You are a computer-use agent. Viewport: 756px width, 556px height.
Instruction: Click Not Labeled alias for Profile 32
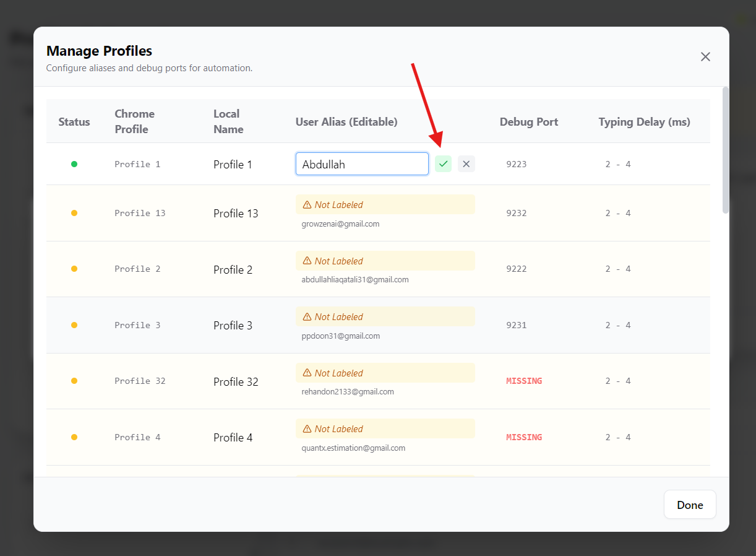pyautogui.click(x=385, y=373)
